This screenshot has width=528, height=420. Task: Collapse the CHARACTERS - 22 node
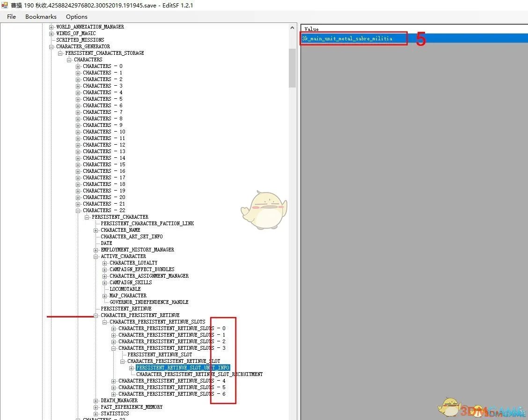pos(78,210)
